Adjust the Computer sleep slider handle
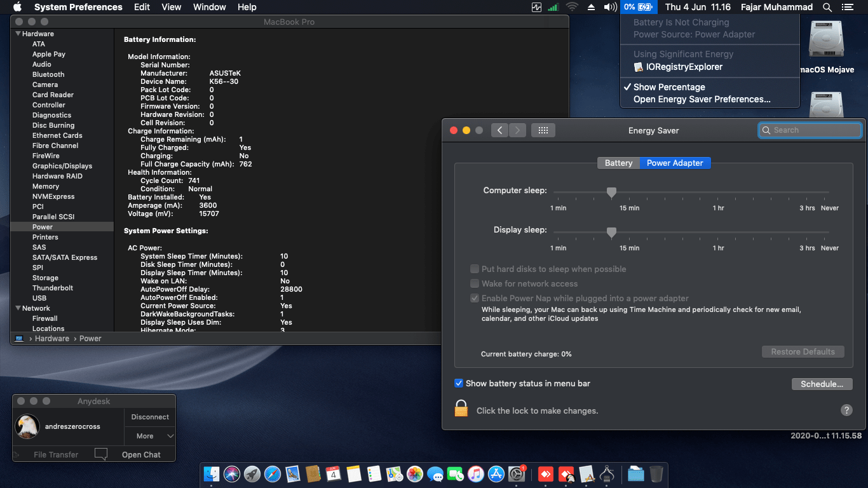Viewport: 868px width, 488px height. coord(611,193)
